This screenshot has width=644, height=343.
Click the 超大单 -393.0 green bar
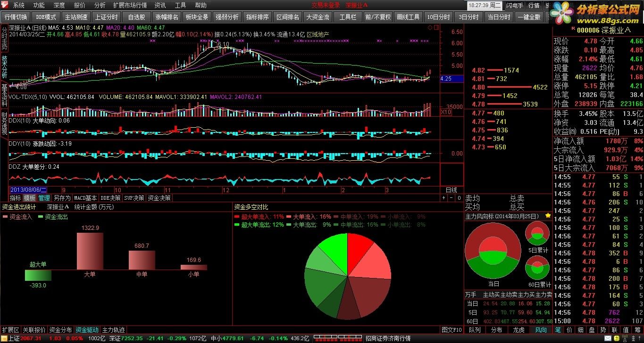(x=38, y=275)
